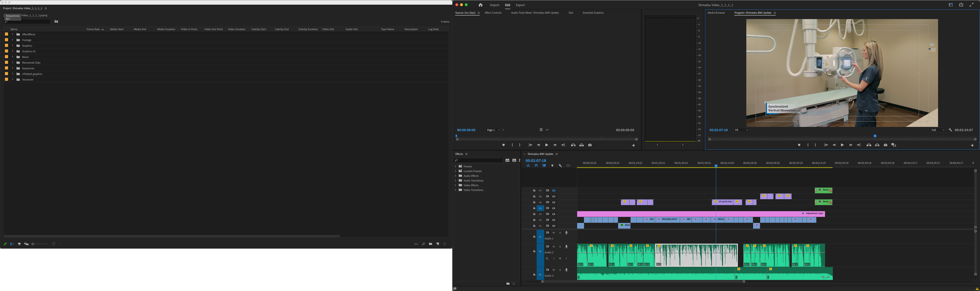Click the Captions track visibility icon
980x291 pixels.
click(x=568, y=166)
